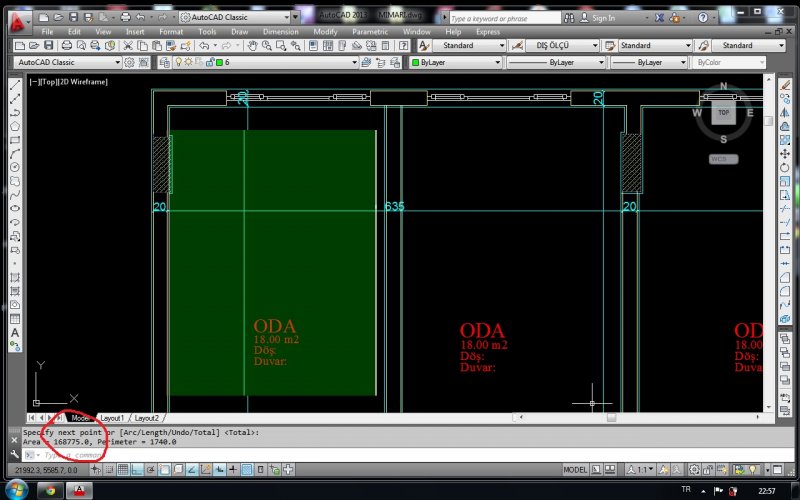The height and width of the screenshot is (500, 800).
Task: Click the keyword search input field
Action: click(x=505, y=18)
